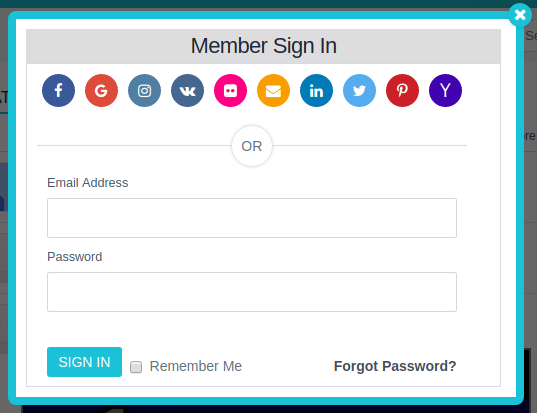Pick the orange email envelope icon
Viewport: 537px width, 413px height.
coord(273,90)
